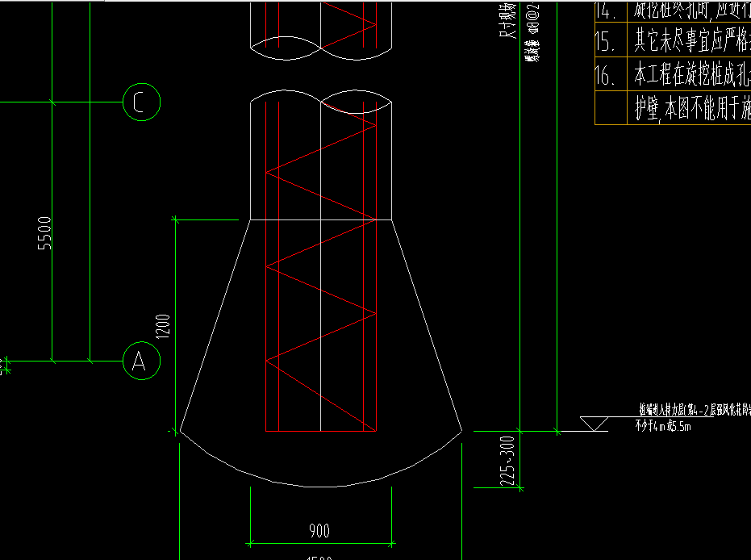Select the note text starting 其它未尽事宜应严格
The height and width of the screenshot is (560, 751).
pos(692,40)
